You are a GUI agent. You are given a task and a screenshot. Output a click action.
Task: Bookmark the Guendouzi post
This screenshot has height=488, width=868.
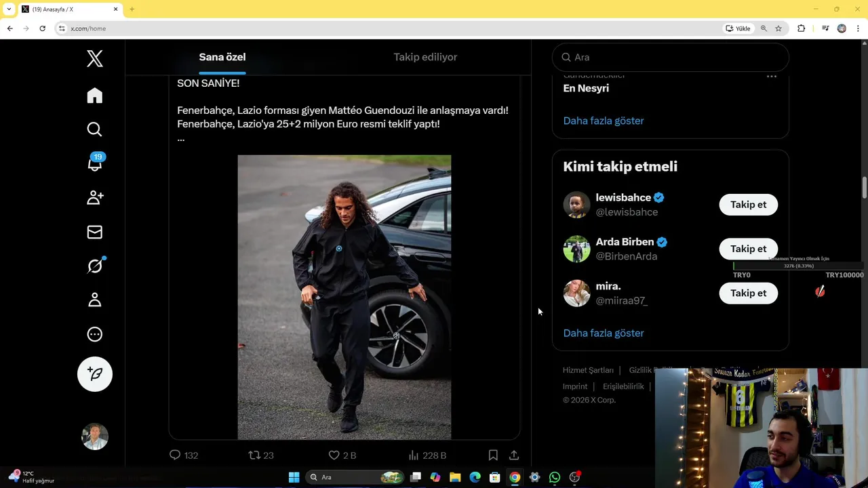(x=493, y=455)
